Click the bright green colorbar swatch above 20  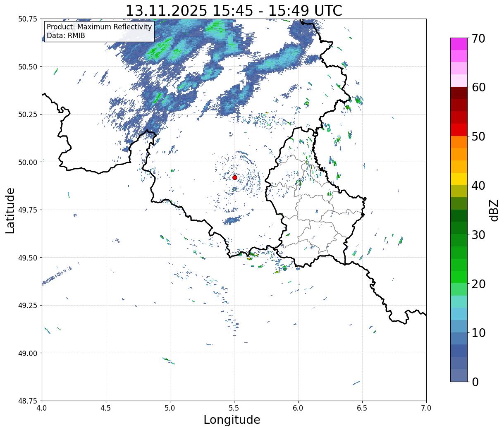click(459, 277)
